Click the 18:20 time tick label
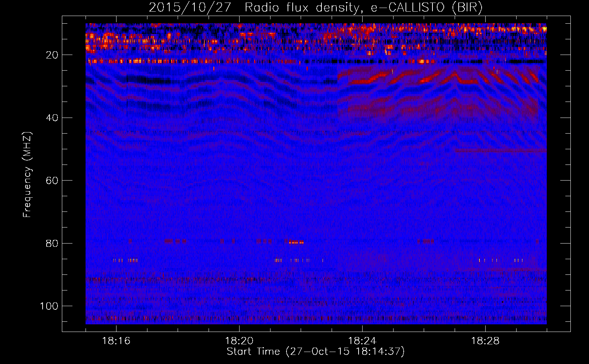 (239, 341)
